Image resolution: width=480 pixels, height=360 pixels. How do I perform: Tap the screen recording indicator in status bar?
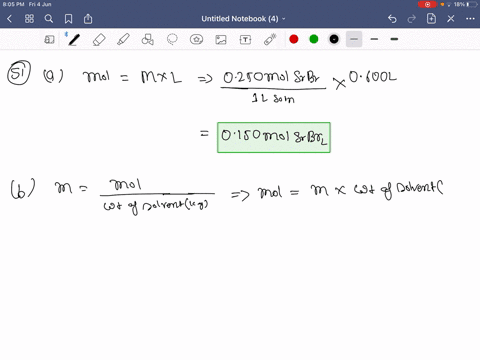tap(427, 4)
